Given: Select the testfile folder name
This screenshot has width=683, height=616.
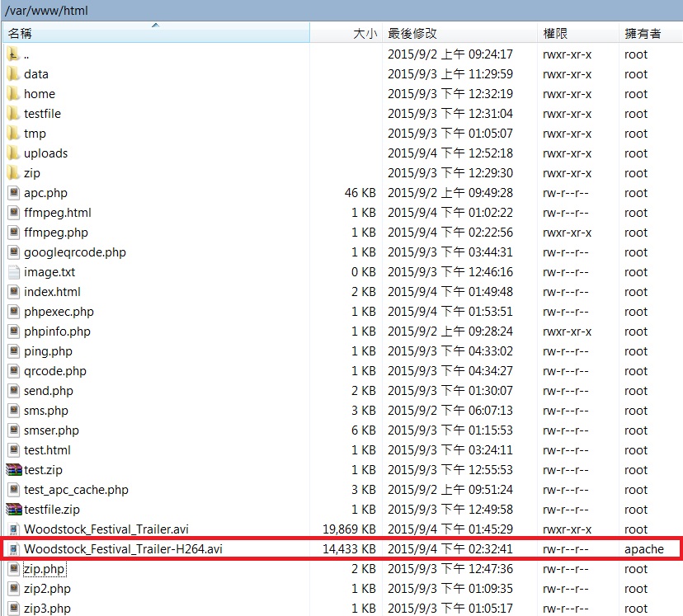Looking at the screenshot, I should (42, 114).
